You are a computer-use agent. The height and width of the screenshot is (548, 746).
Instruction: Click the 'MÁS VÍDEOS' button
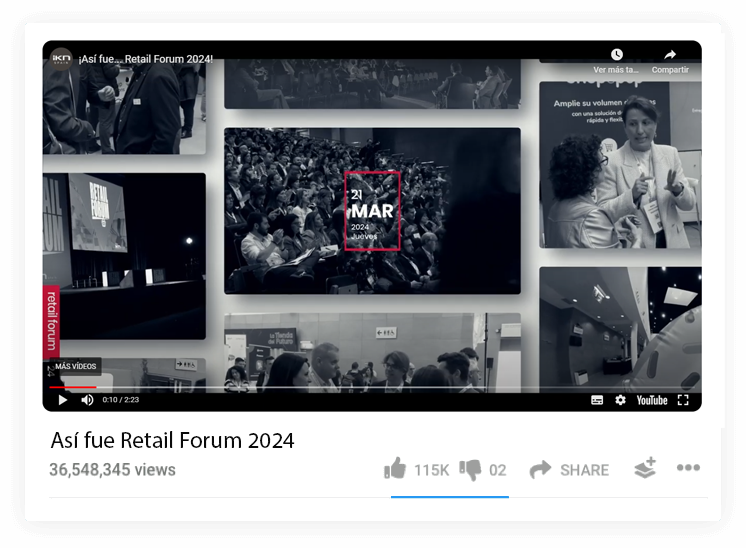point(76,367)
